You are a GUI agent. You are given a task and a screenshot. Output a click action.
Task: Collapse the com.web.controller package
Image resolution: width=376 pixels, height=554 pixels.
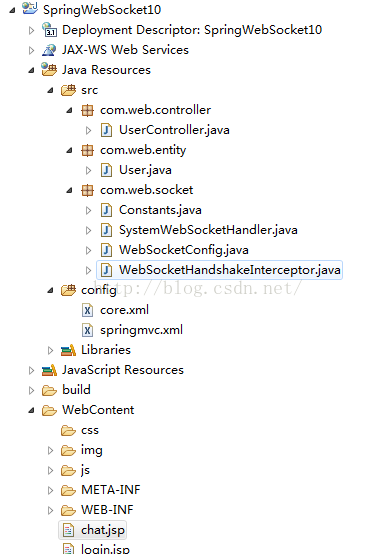70,111
